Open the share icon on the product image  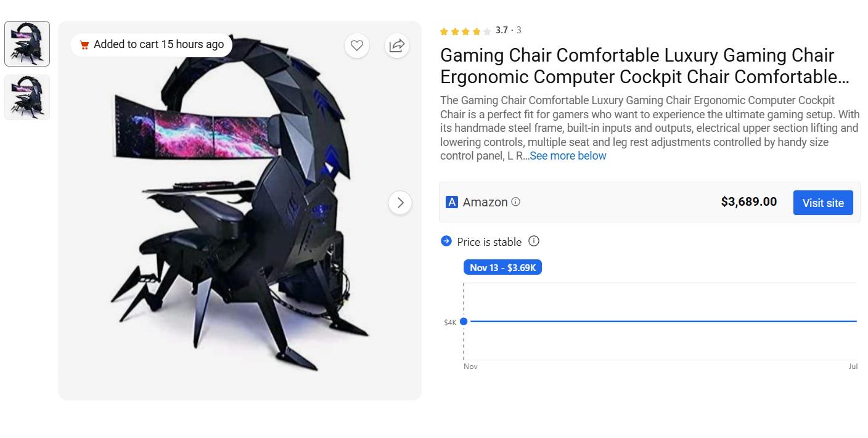(397, 46)
